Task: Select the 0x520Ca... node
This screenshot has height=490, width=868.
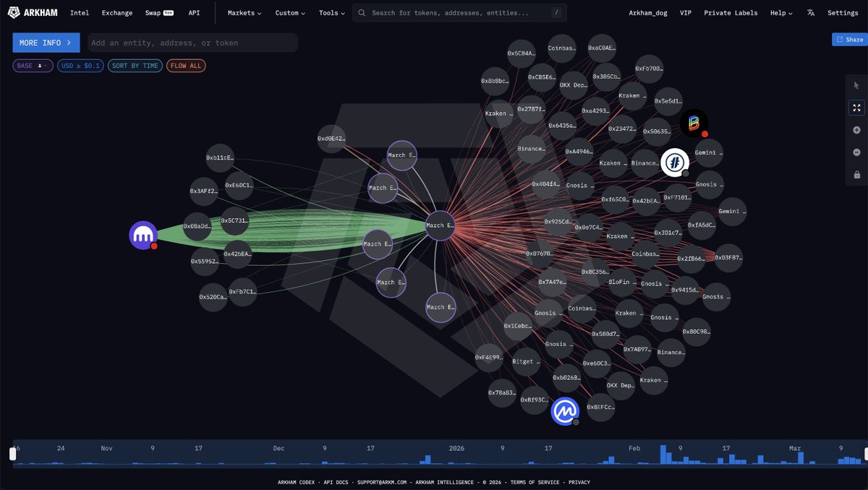Action: pyautogui.click(x=213, y=297)
